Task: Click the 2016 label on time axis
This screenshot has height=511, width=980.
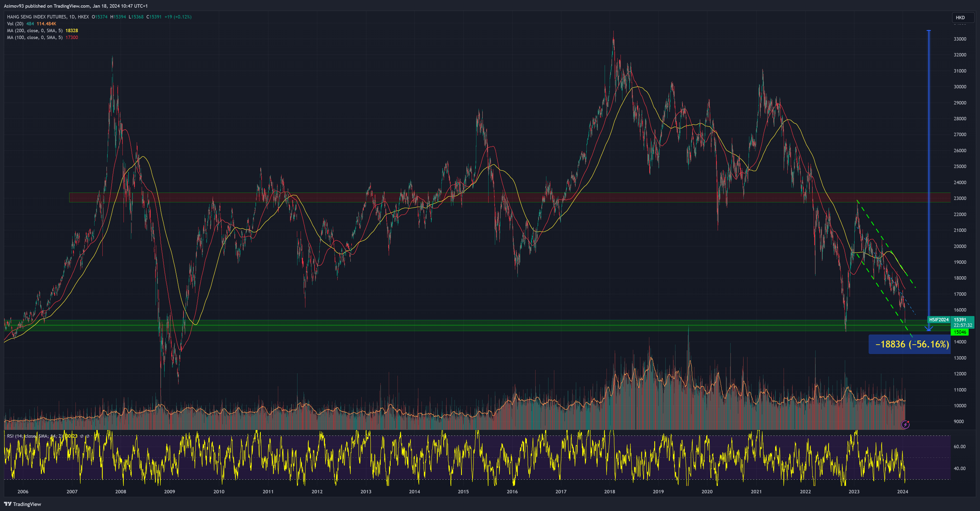Action: (x=512, y=491)
